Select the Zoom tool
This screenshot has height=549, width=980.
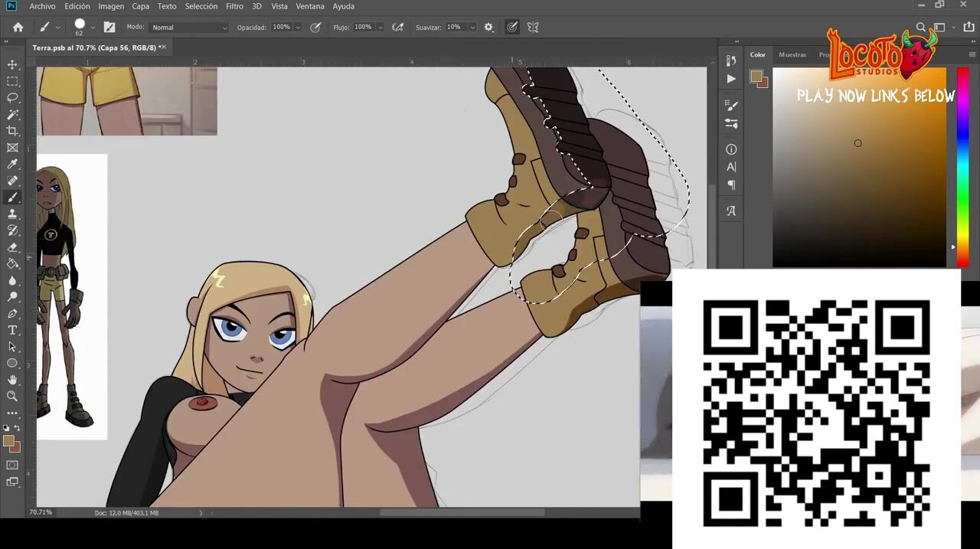12,396
